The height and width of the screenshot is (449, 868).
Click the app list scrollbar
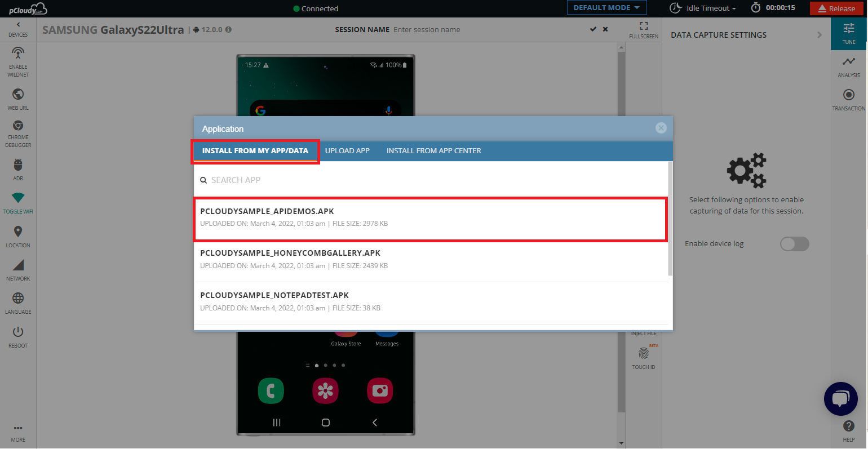pyautogui.click(x=671, y=219)
